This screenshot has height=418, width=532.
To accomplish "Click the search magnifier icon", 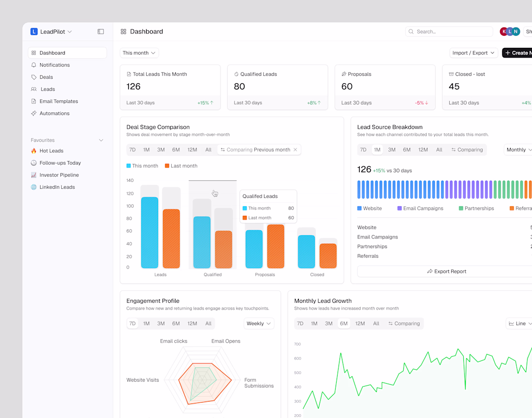I will (411, 31).
